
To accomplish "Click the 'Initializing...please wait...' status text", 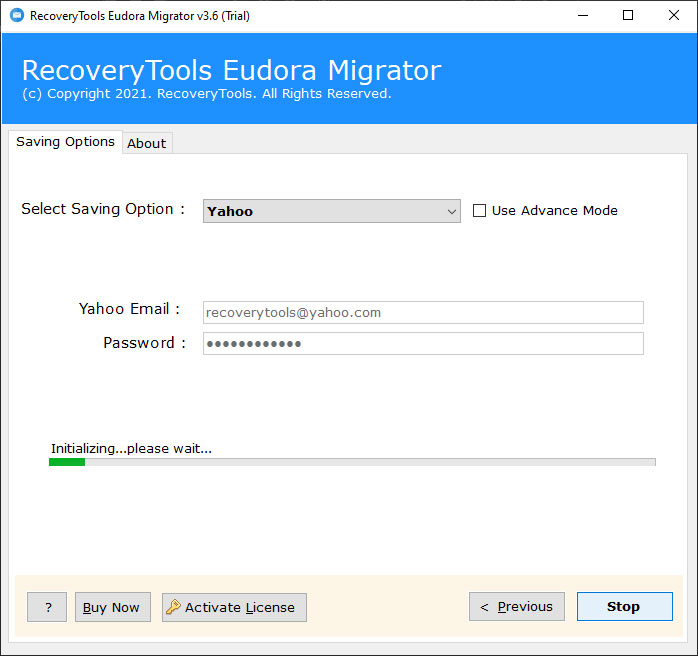I will click(131, 448).
